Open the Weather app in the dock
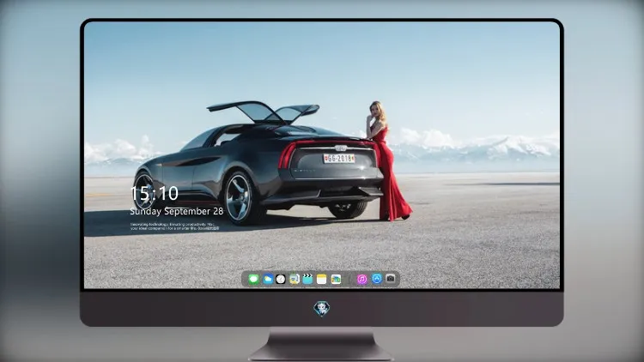644x362 pixels. point(267,280)
